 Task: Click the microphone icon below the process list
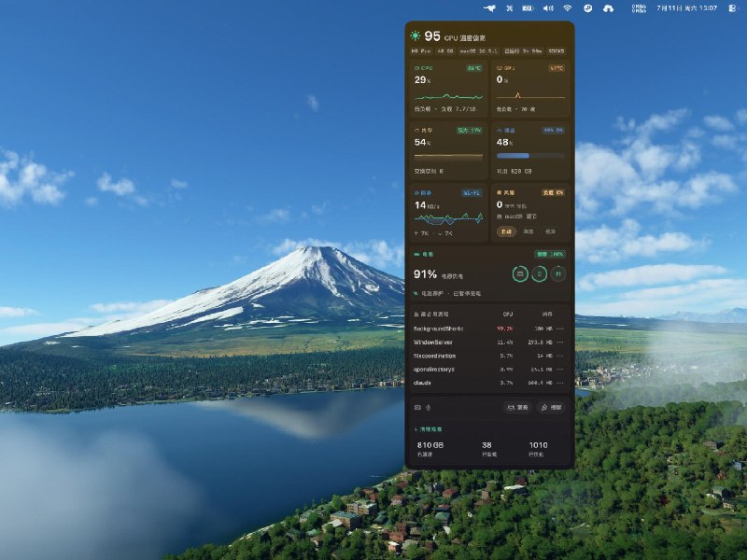point(429,408)
